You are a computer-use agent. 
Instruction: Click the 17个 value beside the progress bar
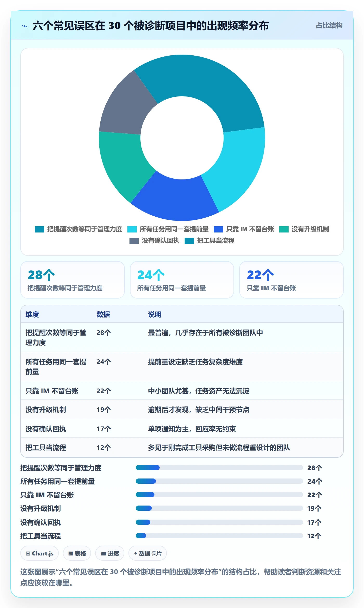(x=314, y=522)
